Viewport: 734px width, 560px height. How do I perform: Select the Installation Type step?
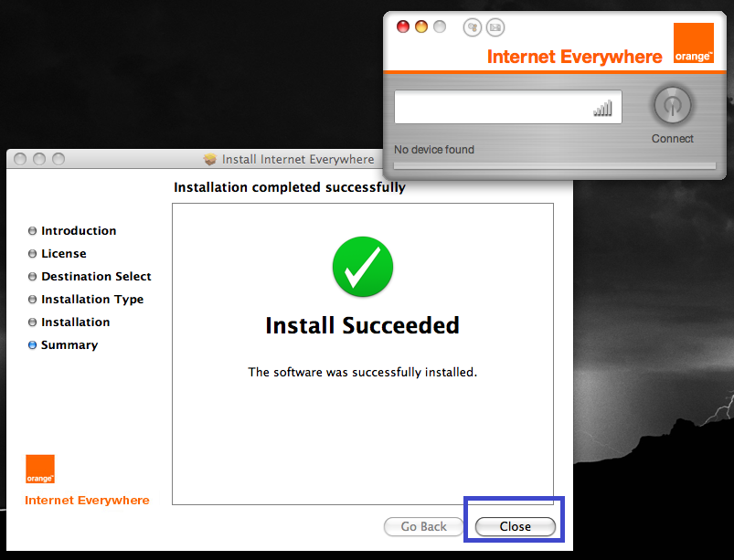point(92,300)
